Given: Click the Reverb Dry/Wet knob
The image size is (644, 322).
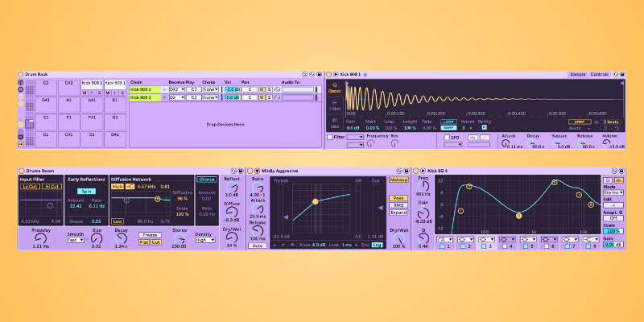Looking at the screenshot, I should point(232,237).
